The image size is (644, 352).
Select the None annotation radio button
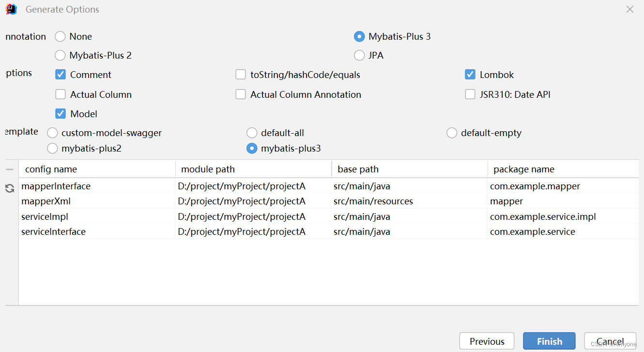(x=60, y=36)
